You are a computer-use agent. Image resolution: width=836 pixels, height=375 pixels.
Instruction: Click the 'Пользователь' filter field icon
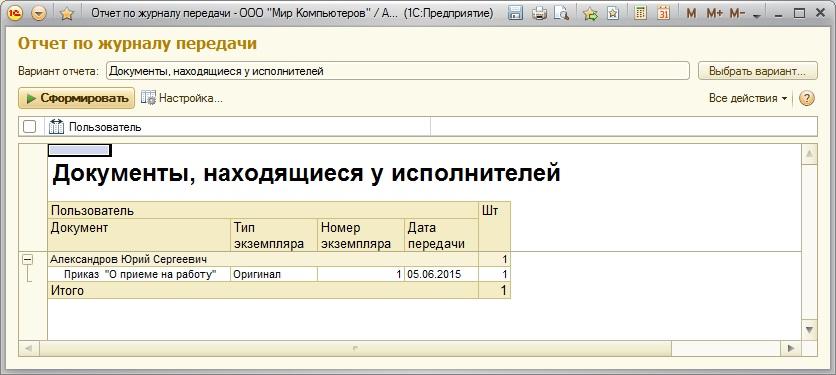[x=56, y=127]
